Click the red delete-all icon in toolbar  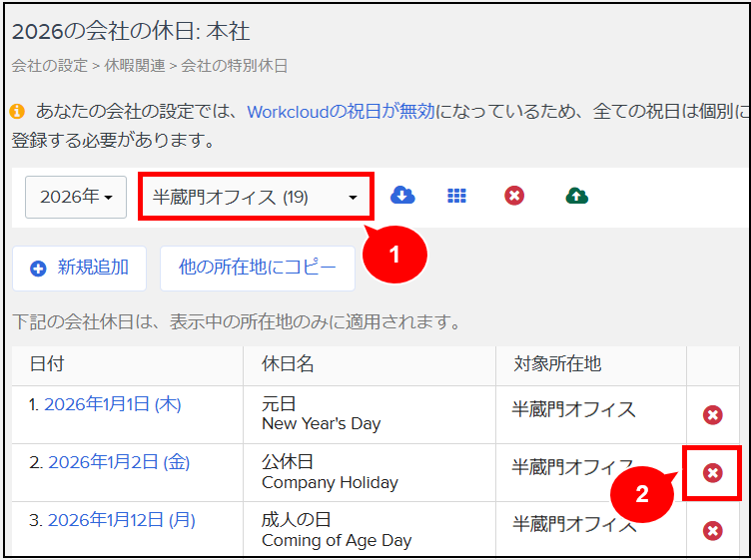point(514,196)
